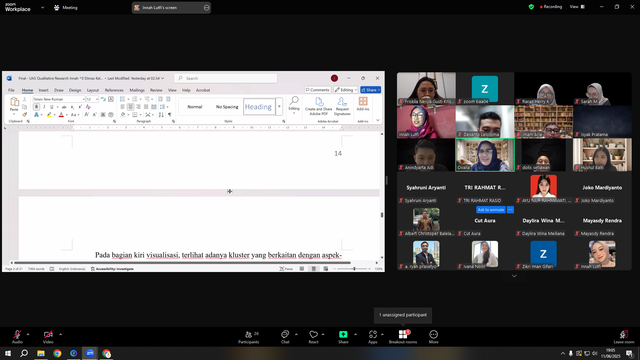
Task: Open the React emoji menu
Action: [313, 337]
